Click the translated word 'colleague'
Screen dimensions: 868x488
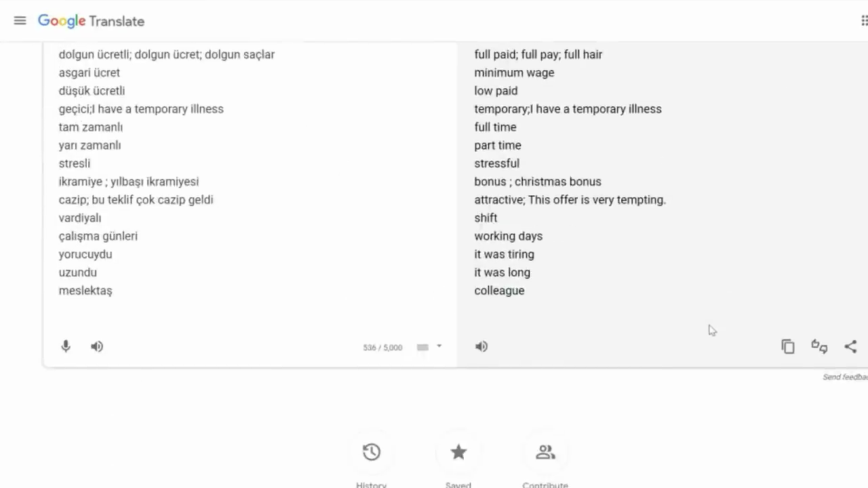(x=499, y=291)
